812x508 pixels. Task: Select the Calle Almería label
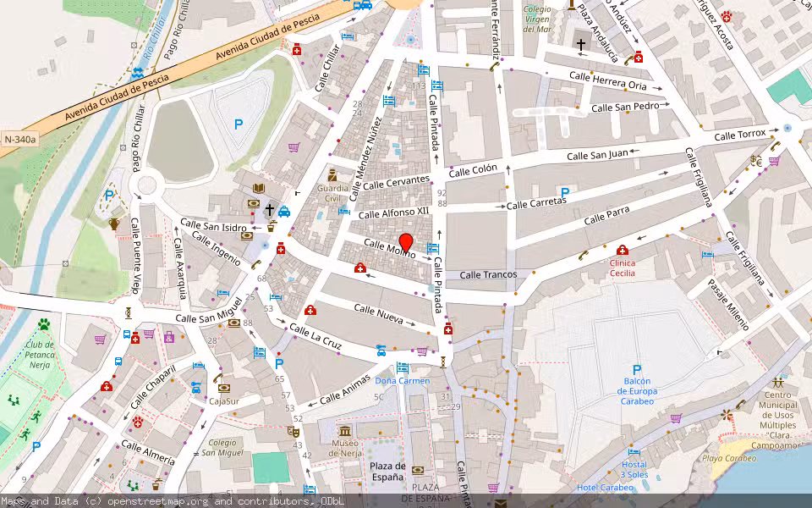(147, 452)
